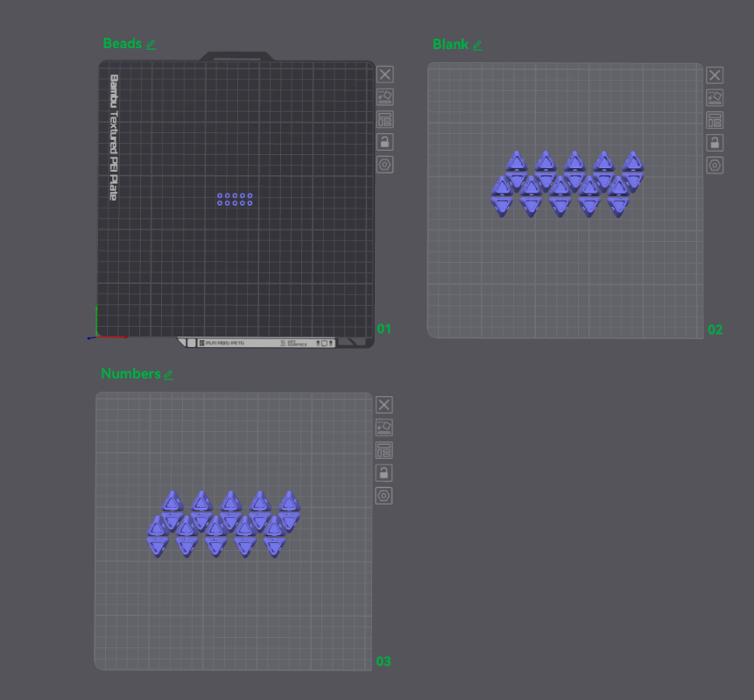
Task: Toggle lock on Beads plate 01
Action: point(384,142)
